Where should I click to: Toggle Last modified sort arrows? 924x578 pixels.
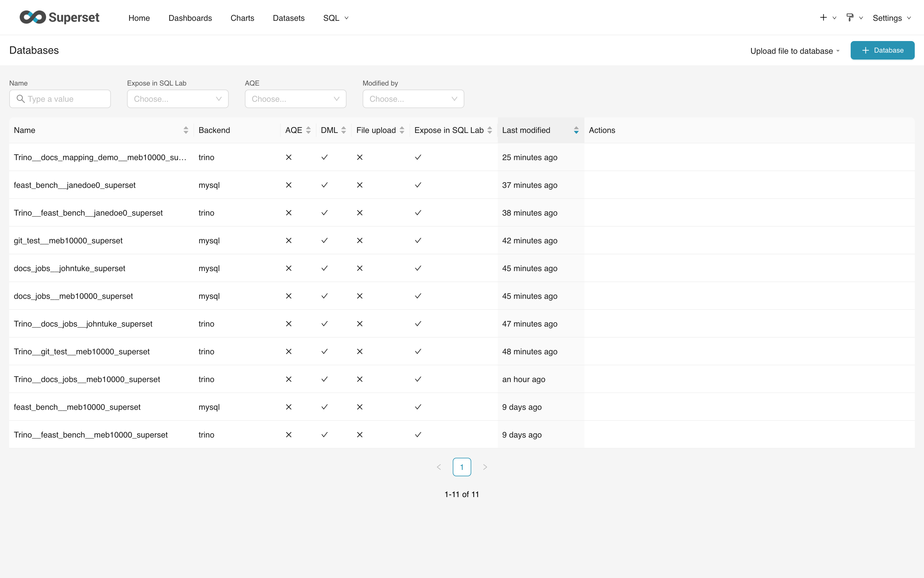tap(576, 130)
